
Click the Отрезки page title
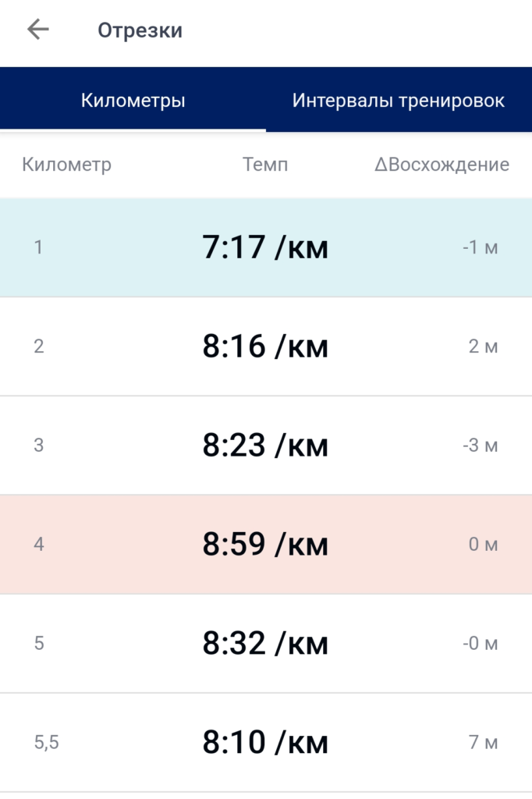(x=140, y=30)
